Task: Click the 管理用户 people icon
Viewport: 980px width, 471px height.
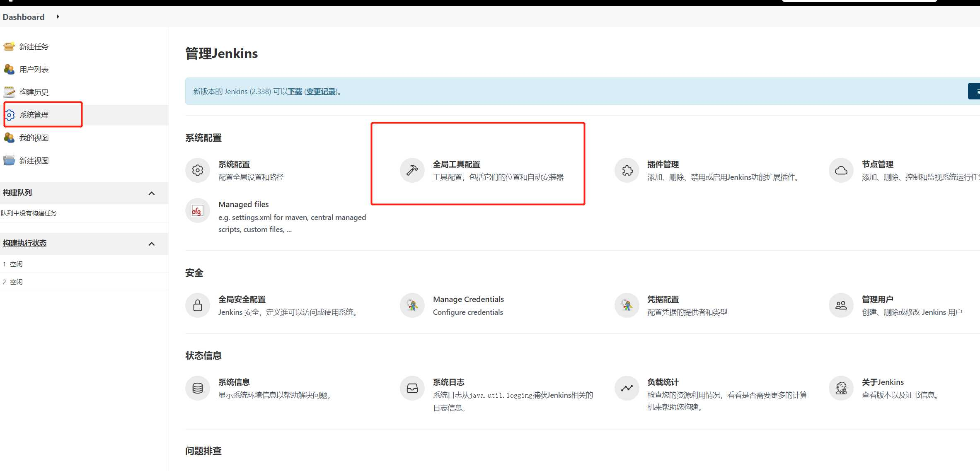Action: pyautogui.click(x=841, y=305)
